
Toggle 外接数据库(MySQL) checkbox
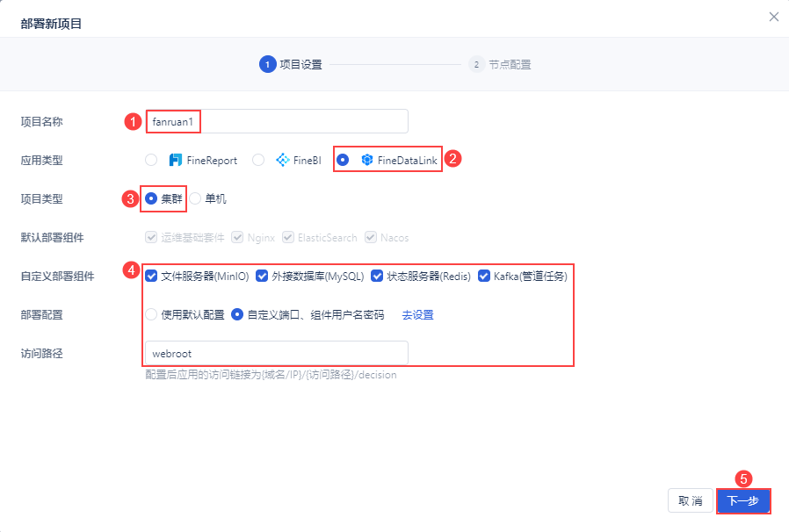tap(262, 276)
